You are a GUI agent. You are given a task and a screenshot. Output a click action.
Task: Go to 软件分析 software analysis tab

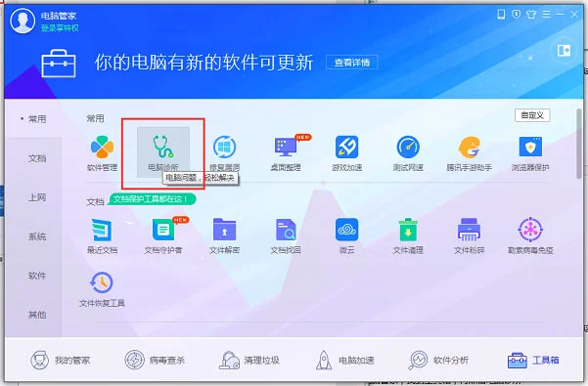pos(438,361)
